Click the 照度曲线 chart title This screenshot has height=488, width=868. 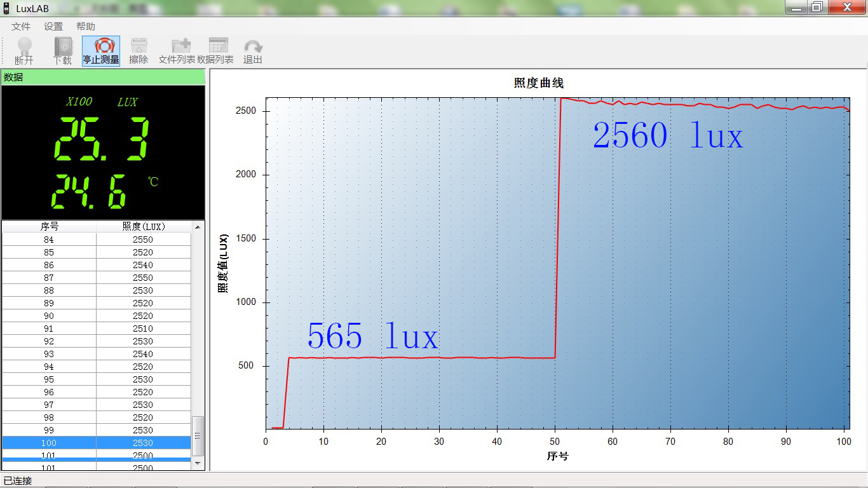coord(539,83)
